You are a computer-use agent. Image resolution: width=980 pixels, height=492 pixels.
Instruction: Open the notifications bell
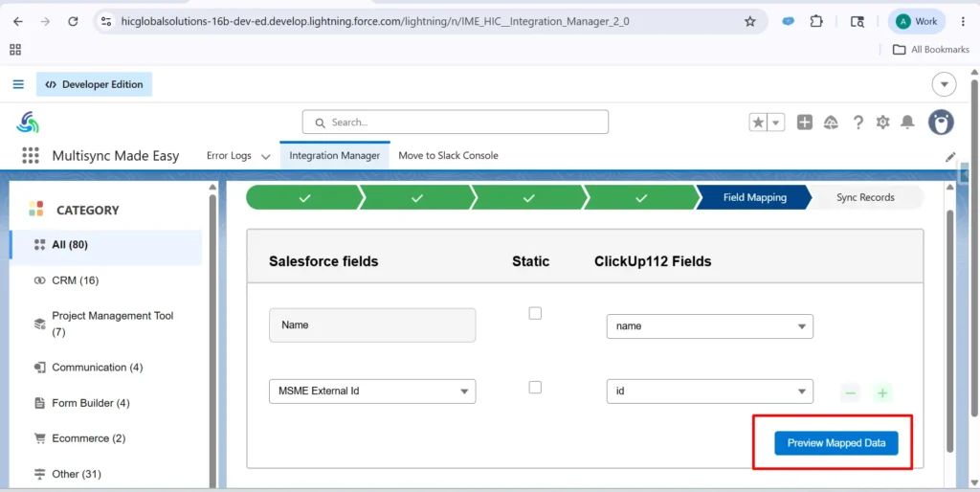pos(907,123)
